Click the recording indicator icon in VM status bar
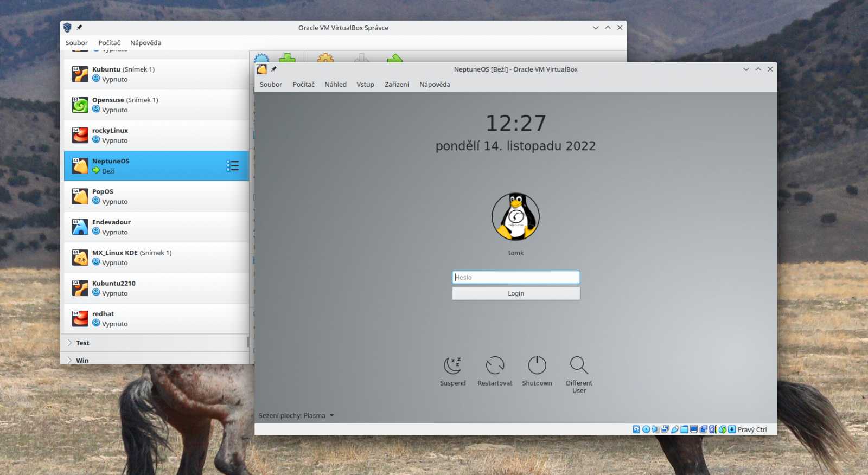The width and height of the screenshot is (868, 475). (704, 429)
